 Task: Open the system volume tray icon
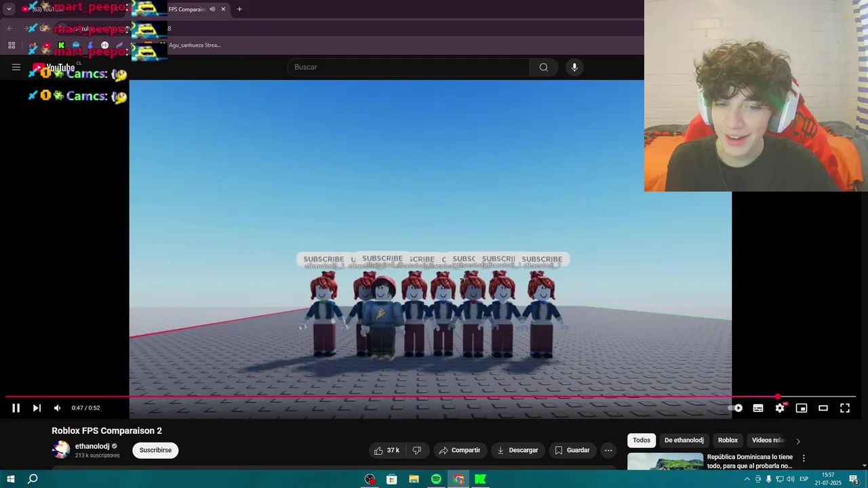point(791,479)
